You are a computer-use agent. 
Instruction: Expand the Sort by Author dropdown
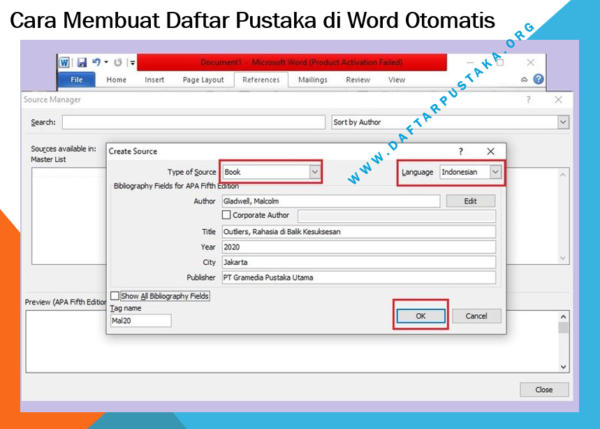point(563,122)
